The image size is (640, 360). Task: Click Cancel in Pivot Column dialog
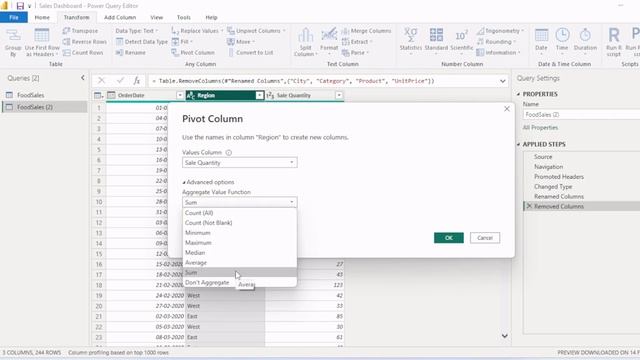coord(485,238)
